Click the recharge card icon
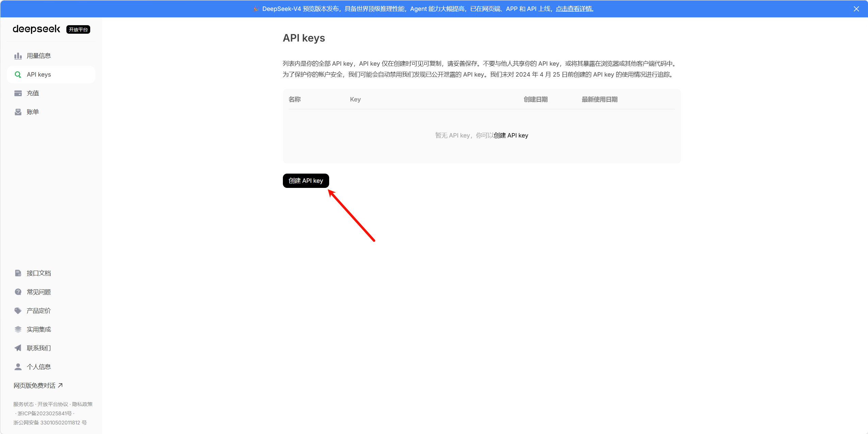This screenshot has height=434, width=868. click(x=18, y=93)
